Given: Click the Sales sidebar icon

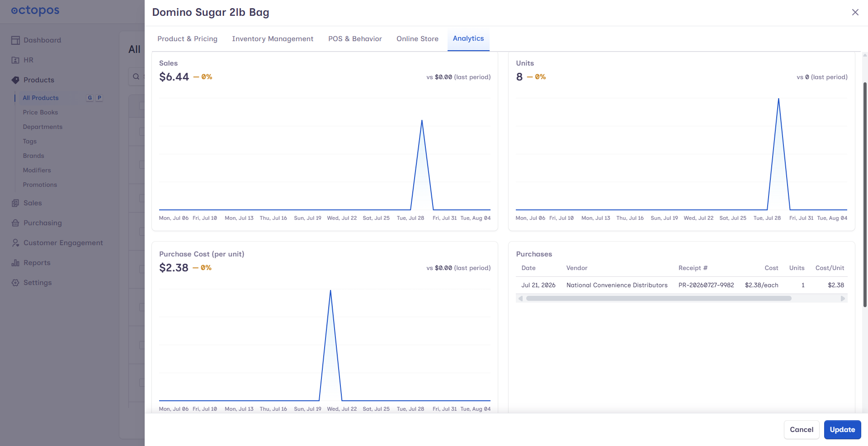Looking at the screenshot, I should [x=15, y=203].
